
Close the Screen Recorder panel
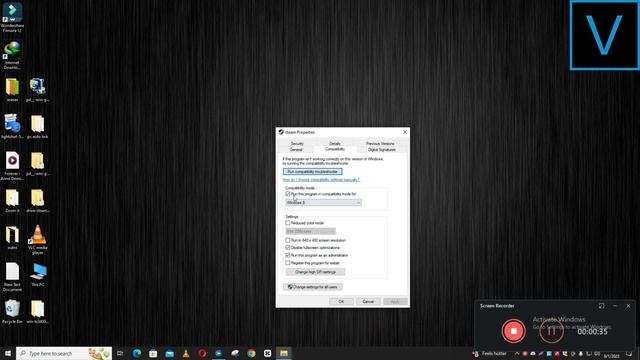[628, 306]
